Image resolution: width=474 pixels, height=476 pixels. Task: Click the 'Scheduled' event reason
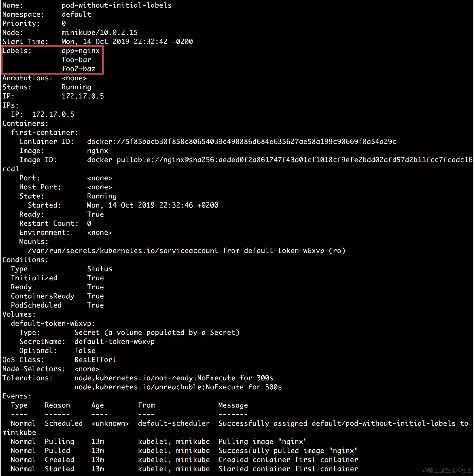[64, 423]
